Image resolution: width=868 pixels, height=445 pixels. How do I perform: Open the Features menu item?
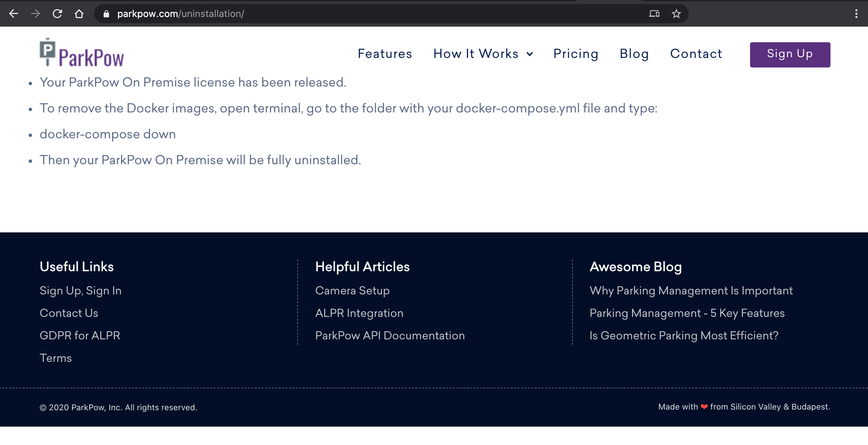point(385,54)
